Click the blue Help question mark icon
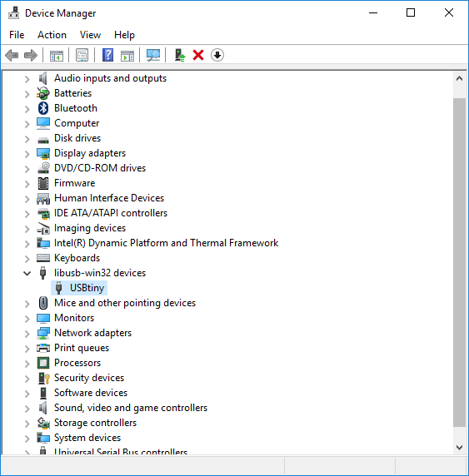 [107, 55]
